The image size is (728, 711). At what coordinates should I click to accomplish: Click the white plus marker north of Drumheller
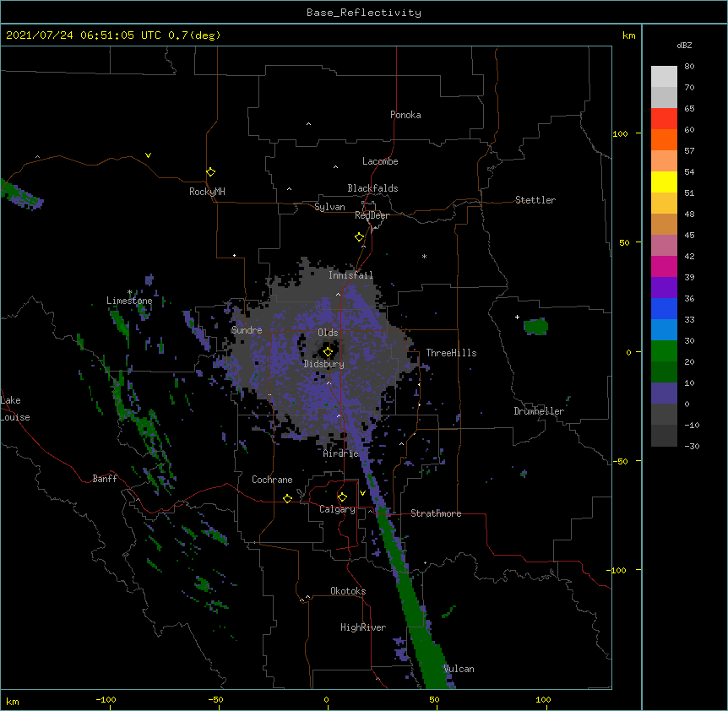[517, 317]
